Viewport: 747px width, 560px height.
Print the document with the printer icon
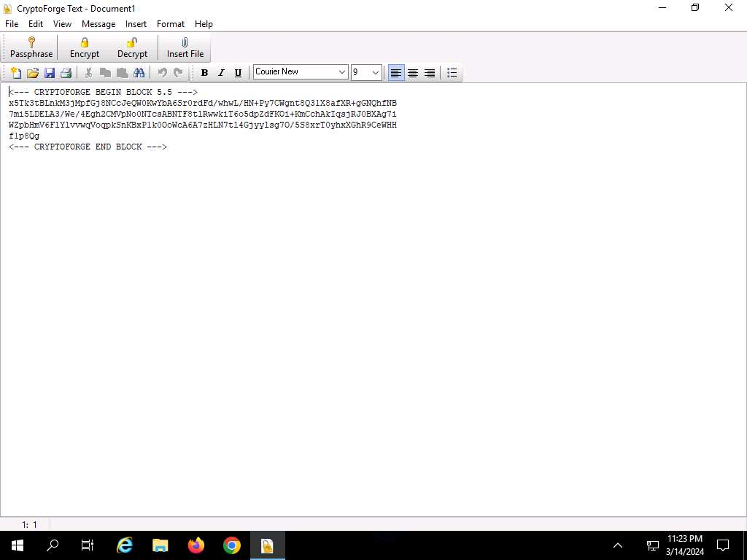66,73
